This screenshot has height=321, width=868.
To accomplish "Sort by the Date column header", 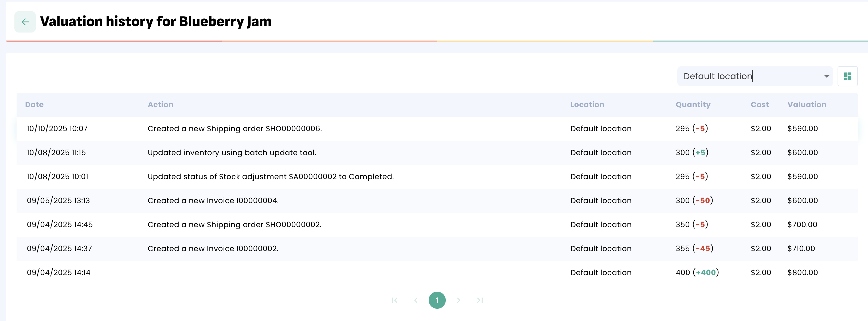I will pos(34,105).
